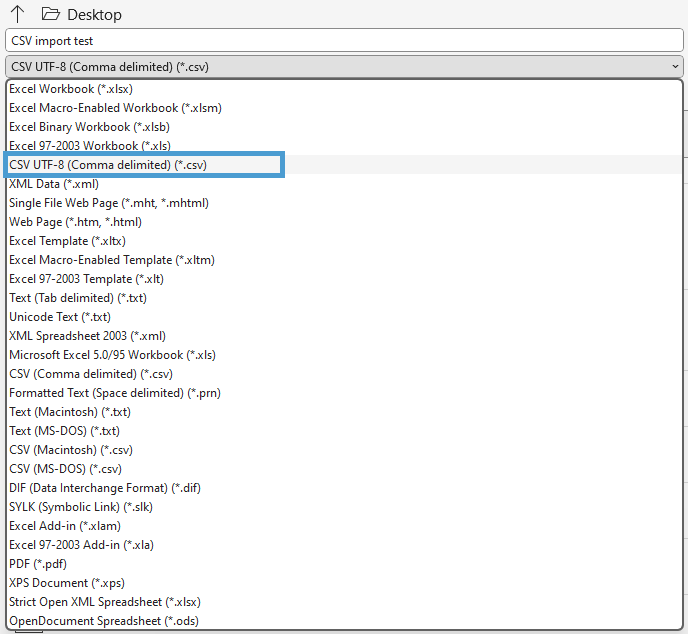This screenshot has width=688, height=634.
Task: Pick Excel Binary Workbook (*.xlsb)
Action: 344,127
